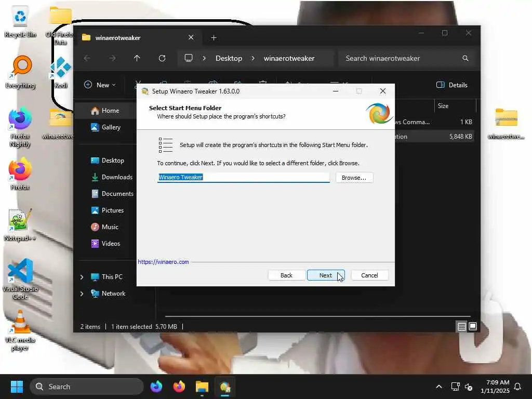Select the winaerotweaker zip file on desktop
The image size is (532, 399).
[506, 124]
